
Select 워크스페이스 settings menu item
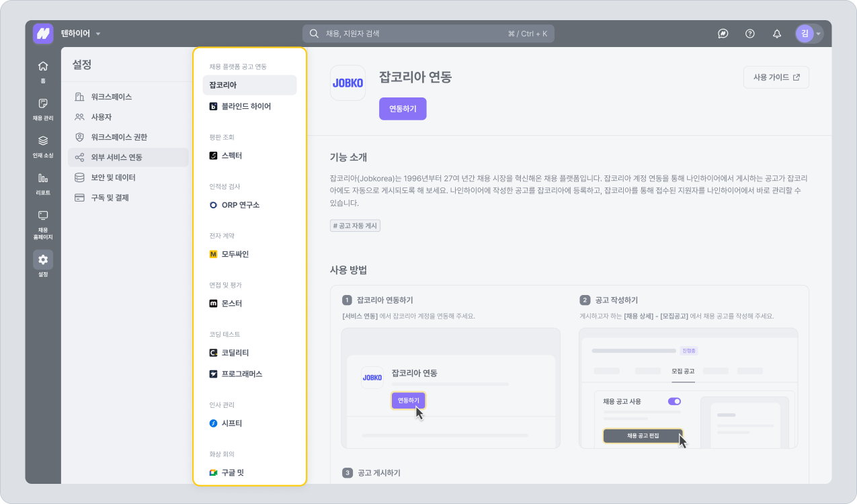tap(128, 97)
